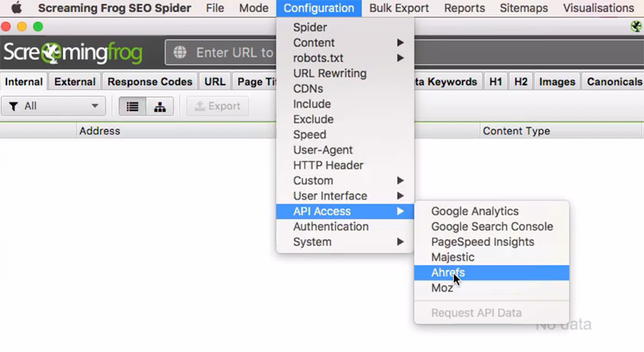Switch to the Internal tab
This screenshot has width=644, height=352.
24,82
